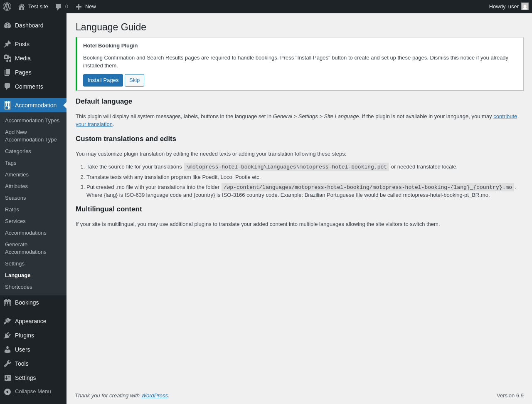Click the Install Pages button
Screen dimensions: 532x404
(103, 80)
